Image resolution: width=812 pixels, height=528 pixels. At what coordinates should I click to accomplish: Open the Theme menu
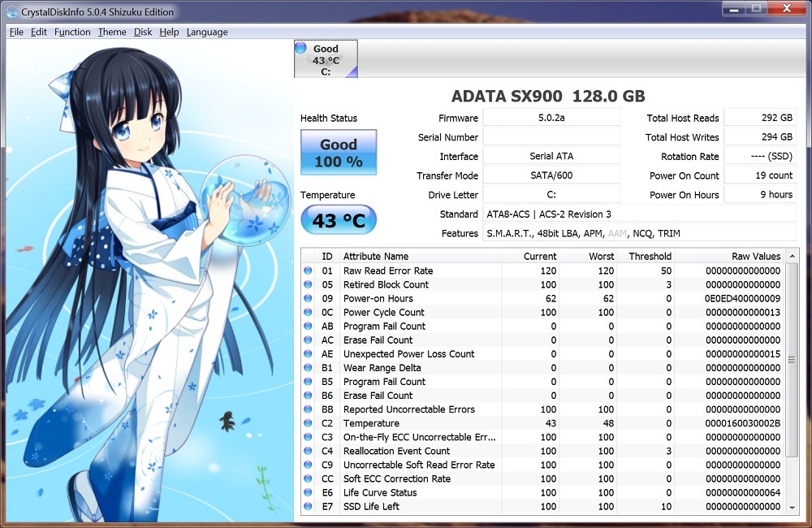pos(112,32)
